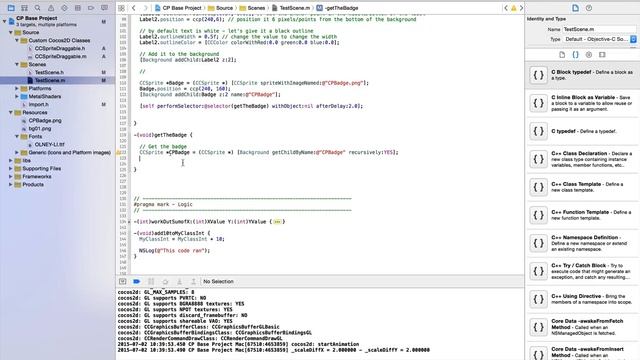Open the Find navigator tab
Screen dimensions: 640x360
tap(38, 8)
